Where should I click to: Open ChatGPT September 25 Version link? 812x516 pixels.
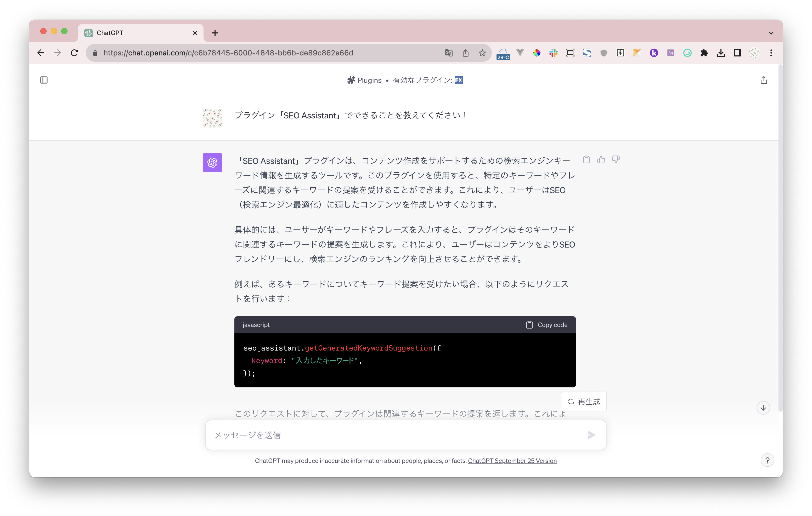512,461
